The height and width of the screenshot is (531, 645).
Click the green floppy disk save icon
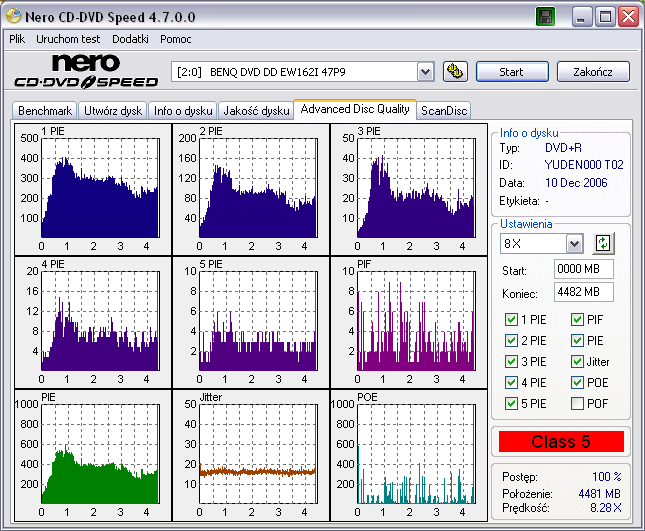click(x=545, y=17)
